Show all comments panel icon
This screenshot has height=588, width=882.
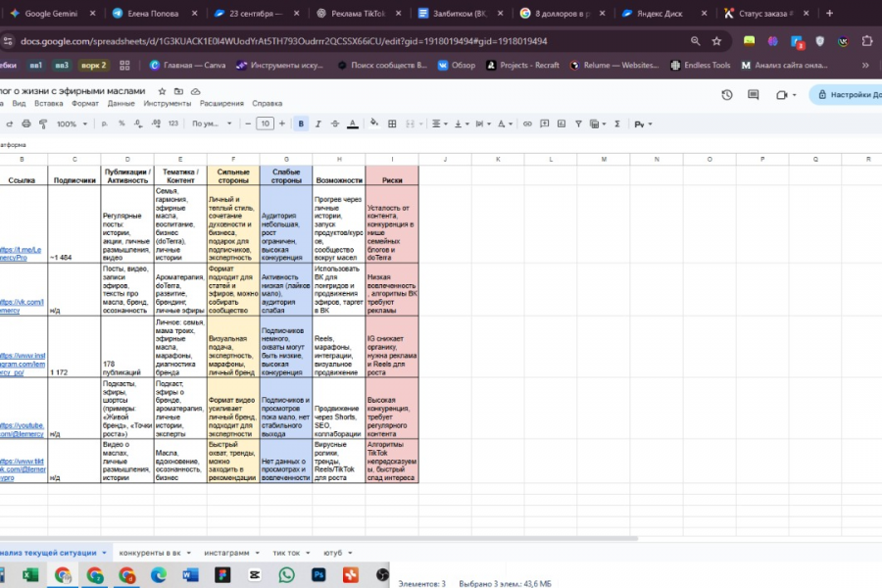tap(754, 94)
